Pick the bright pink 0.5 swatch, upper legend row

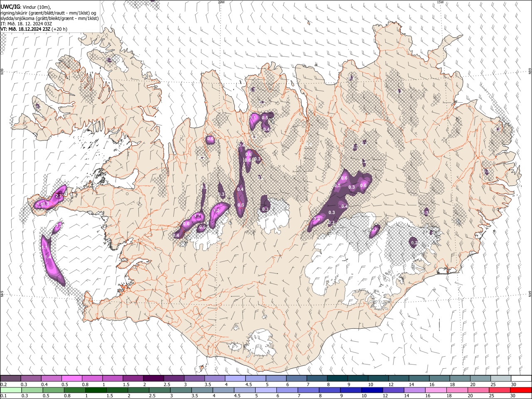click(x=72, y=379)
